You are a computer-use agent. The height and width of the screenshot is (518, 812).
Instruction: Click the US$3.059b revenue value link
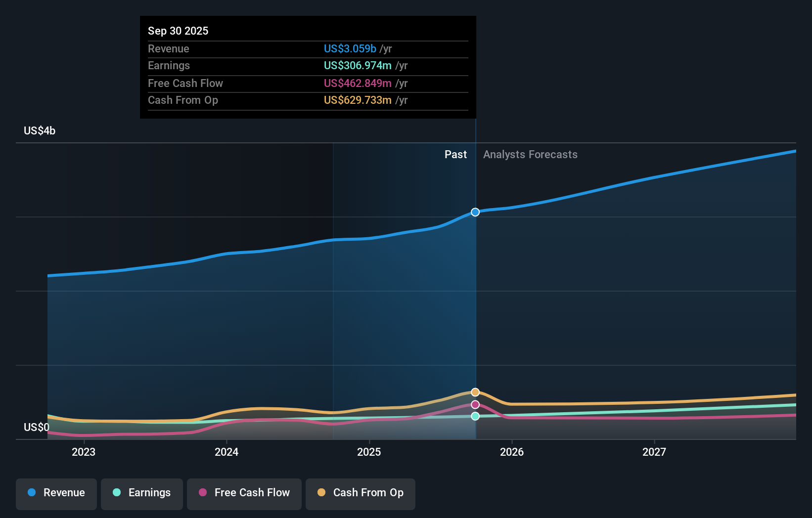pos(350,48)
